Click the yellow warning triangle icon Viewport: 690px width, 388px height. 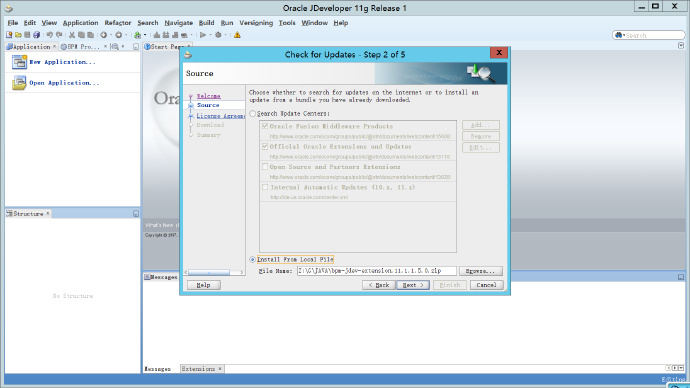pyautogui.click(x=237, y=35)
